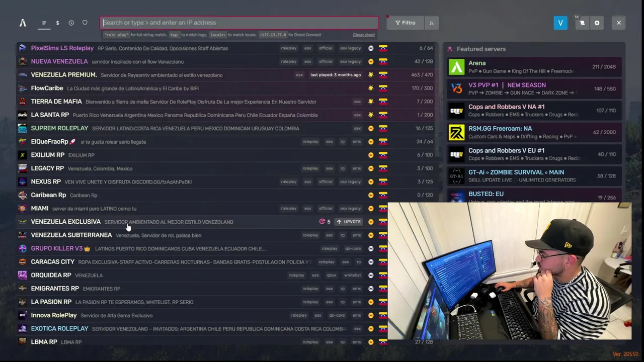Click the Featured servers header icon
The image size is (644, 362).
pyautogui.click(x=450, y=49)
